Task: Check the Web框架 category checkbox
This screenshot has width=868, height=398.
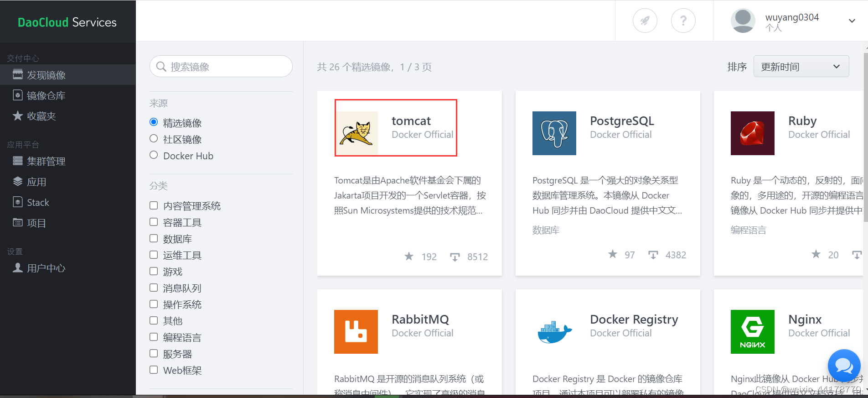Action: pyautogui.click(x=154, y=370)
